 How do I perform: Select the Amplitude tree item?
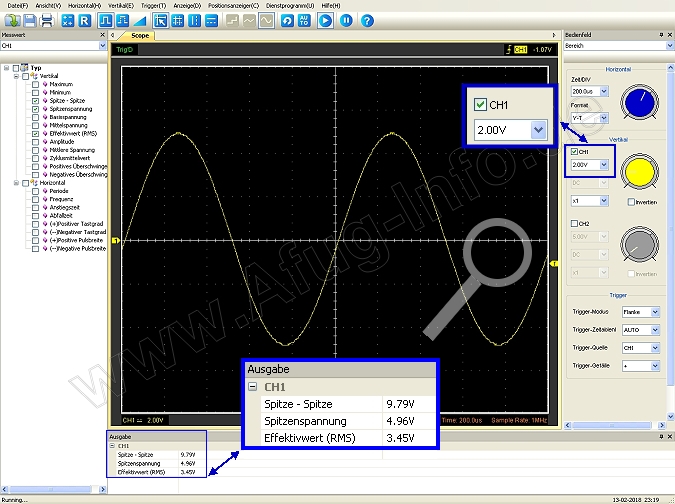pos(62,142)
